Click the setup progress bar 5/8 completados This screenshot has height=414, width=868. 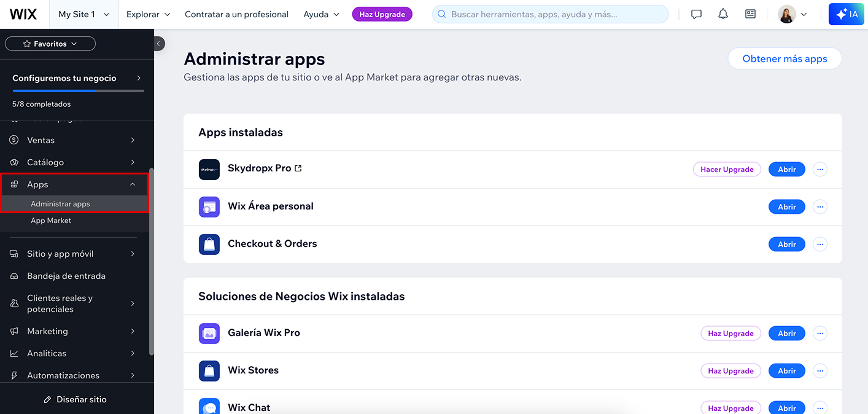(x=78, y=91)
